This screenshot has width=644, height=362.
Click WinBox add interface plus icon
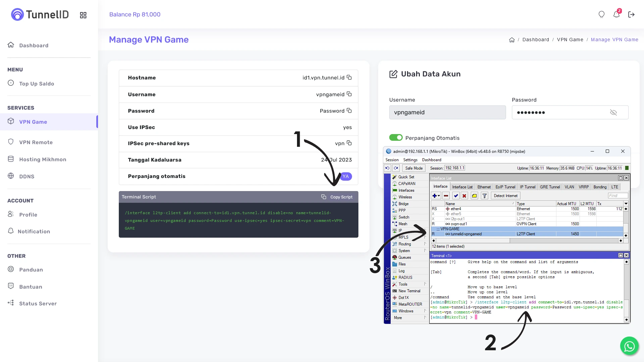click(x=436, y=196)
